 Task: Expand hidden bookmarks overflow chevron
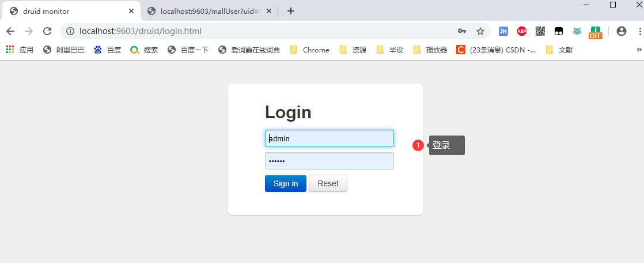pos(638,50)
